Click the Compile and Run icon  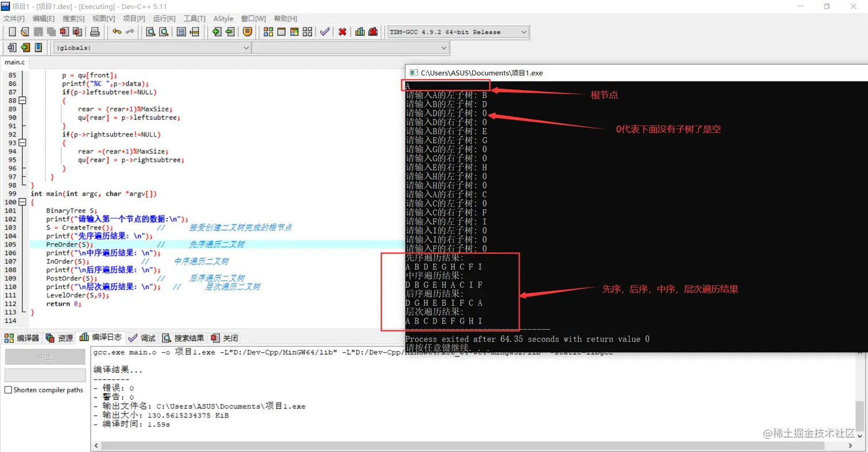(x=294, y=32)
